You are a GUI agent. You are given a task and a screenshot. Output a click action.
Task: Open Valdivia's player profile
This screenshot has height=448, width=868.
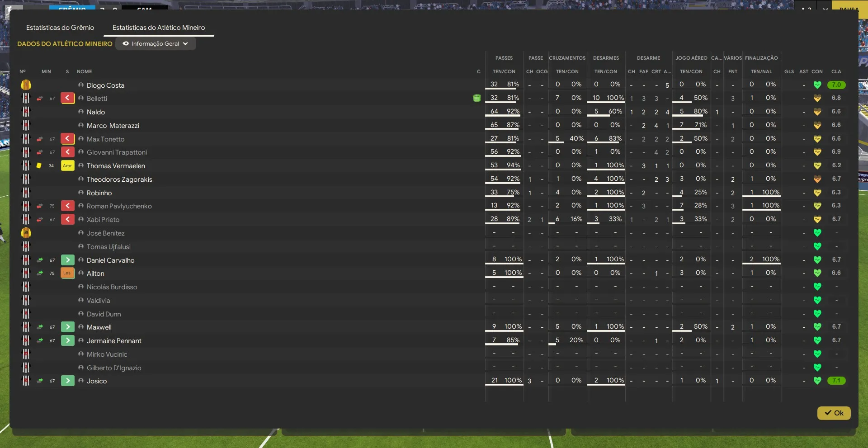(x=98, y=301)
